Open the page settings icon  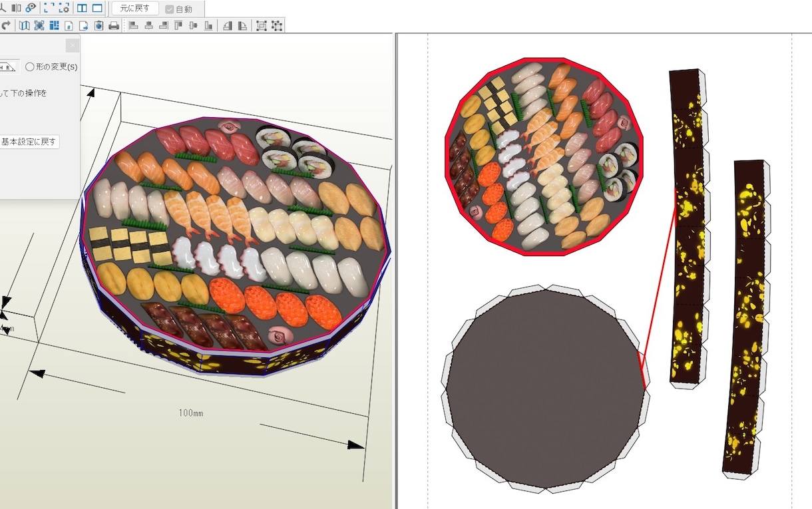69,26
